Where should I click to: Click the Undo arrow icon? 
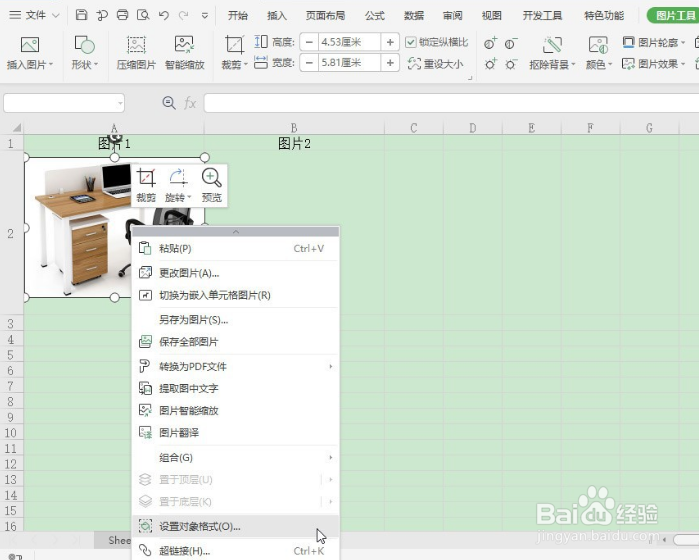click(x=164, y=15)
